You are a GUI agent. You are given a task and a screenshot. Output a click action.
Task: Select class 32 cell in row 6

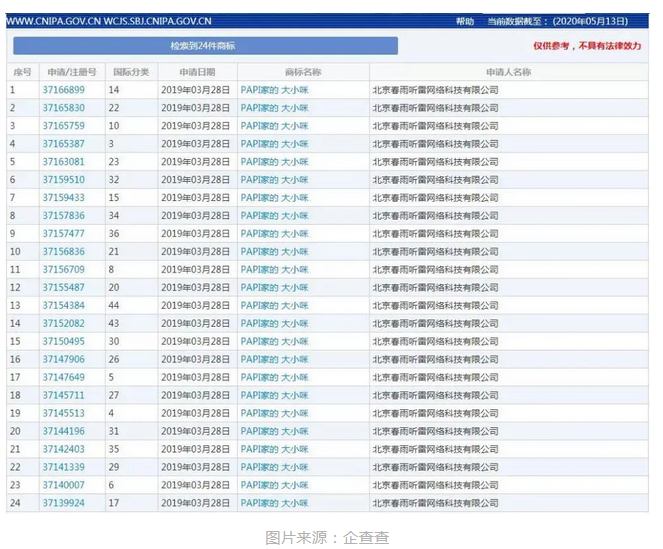click(131, 180)
